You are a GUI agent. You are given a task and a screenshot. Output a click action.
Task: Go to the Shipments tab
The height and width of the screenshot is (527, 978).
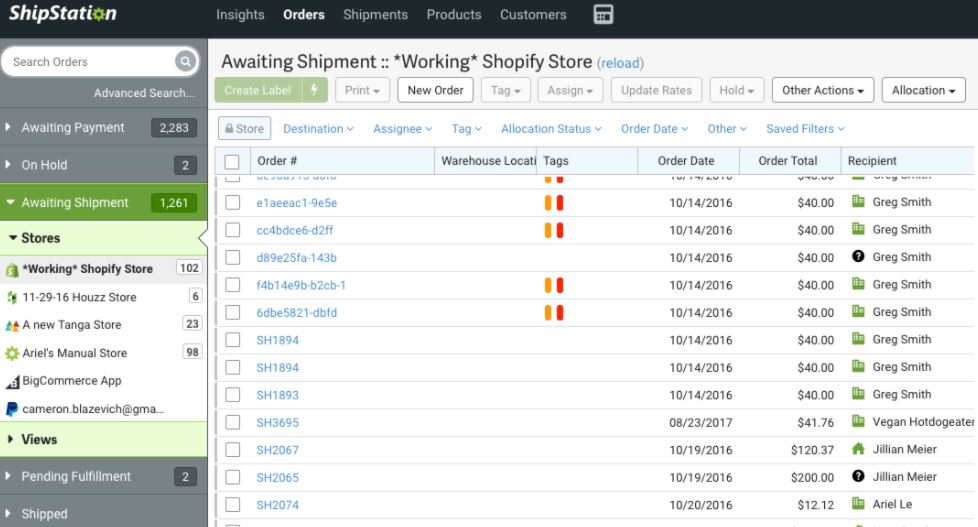(x=375, y=14)
